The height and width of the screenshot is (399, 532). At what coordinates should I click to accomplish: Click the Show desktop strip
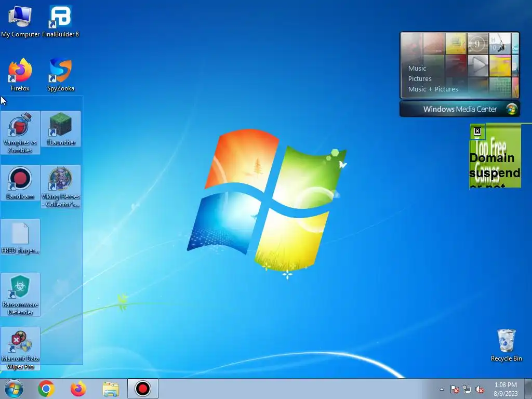[x=529, y=389]
